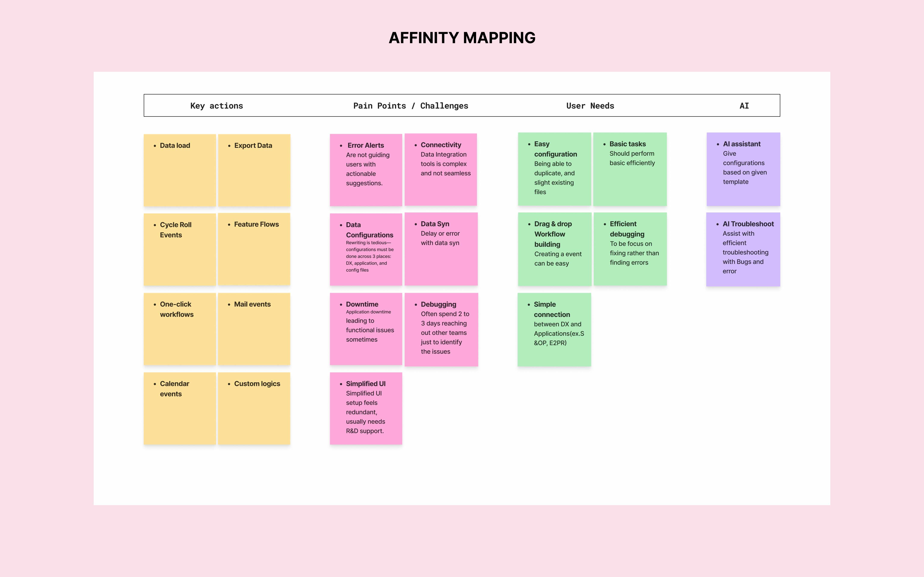Screen dimensions: 924x577
Task: Select the Cycle Roll Events note
Action: pyautogui.click(x=179, y=249)
